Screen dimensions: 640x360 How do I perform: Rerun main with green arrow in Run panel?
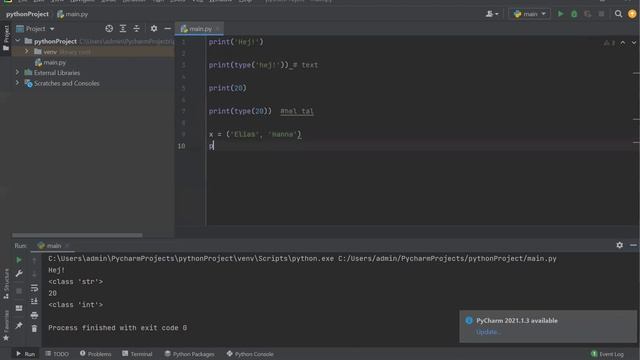coord(19,260)
